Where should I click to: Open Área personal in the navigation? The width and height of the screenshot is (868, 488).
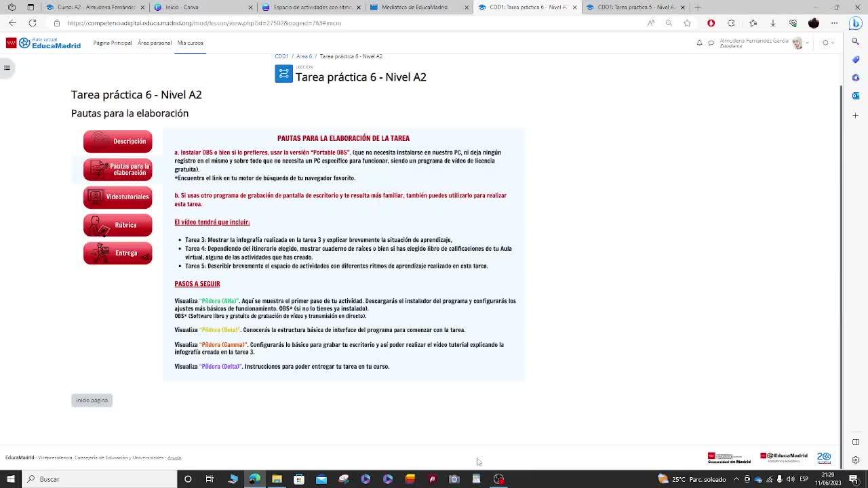tap(155, 43)
